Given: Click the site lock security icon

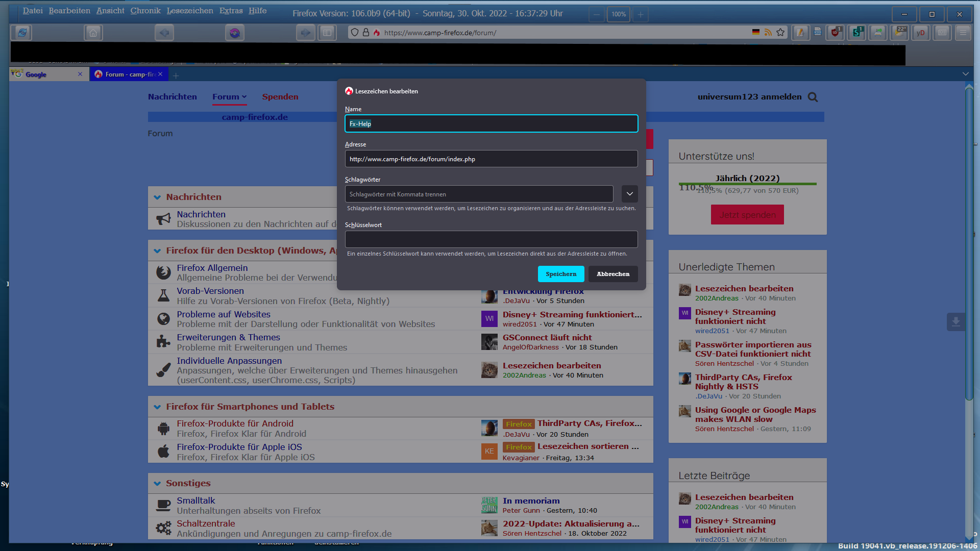Looking at the screenshot, I should click(366, 33).
